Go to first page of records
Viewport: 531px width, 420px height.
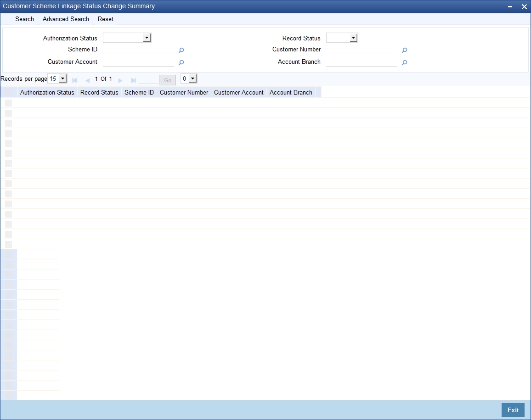pos(75,80)
